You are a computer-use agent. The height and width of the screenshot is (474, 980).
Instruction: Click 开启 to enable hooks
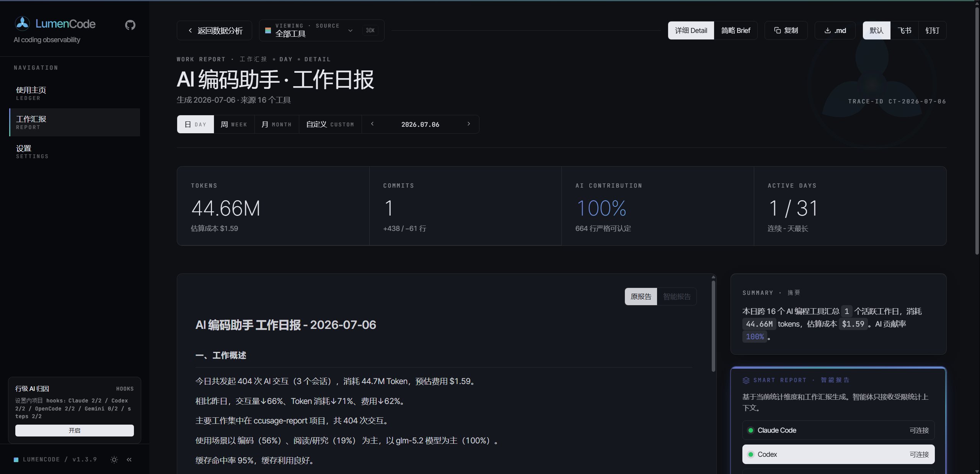coord(75,430)
